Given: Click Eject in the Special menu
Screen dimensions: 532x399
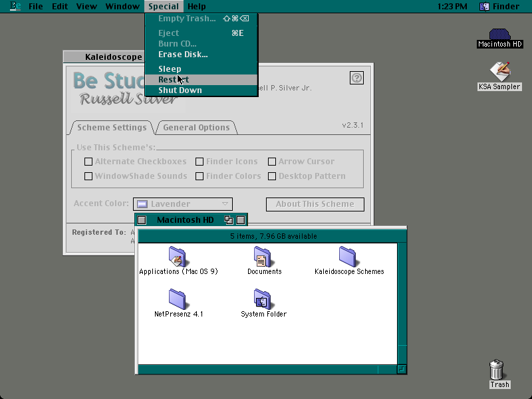Looking at the screenshot, I should pos(201,33).
